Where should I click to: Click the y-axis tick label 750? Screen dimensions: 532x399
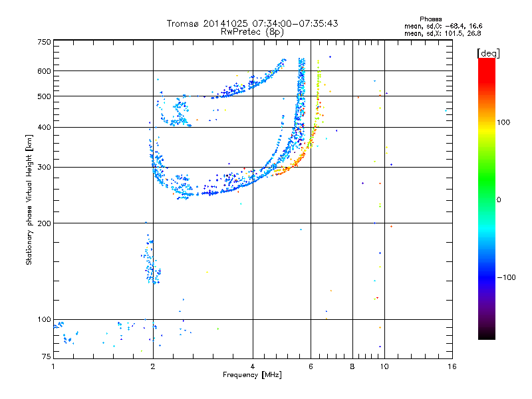point(44,42)
